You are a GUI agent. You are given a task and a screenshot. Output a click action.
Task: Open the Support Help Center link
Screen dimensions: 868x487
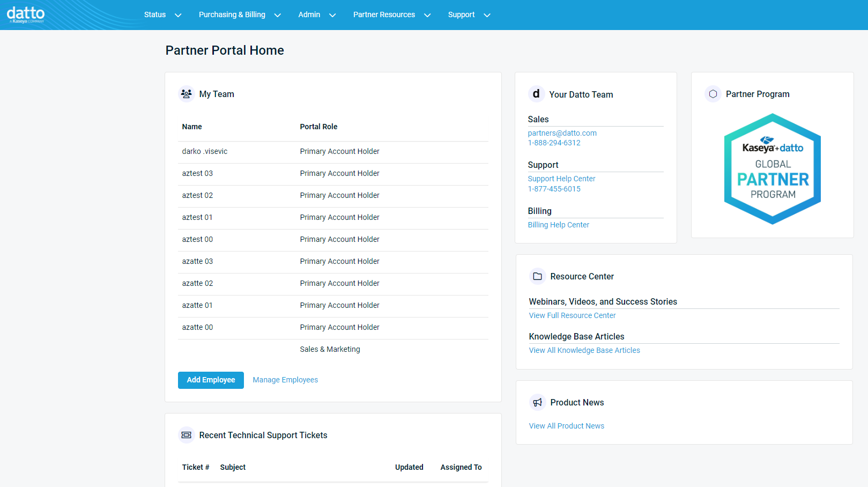coord(561,179)
